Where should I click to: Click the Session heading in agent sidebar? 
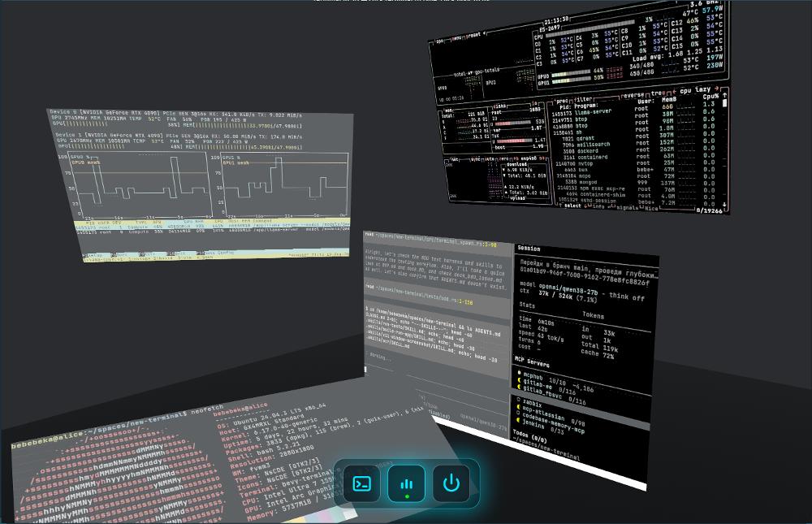[529, 249]
